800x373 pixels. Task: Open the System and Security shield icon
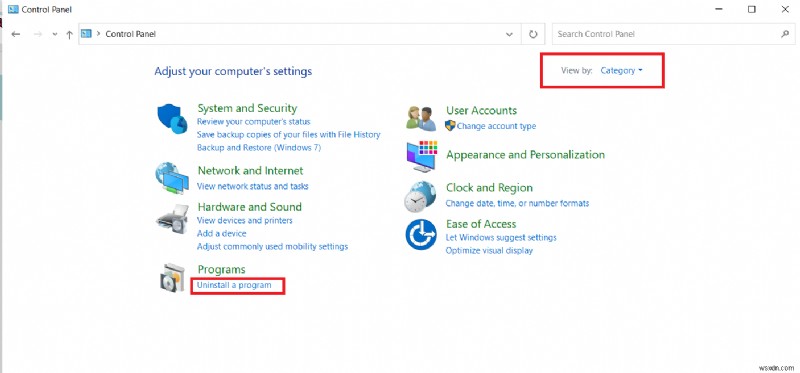click(172, 118)
